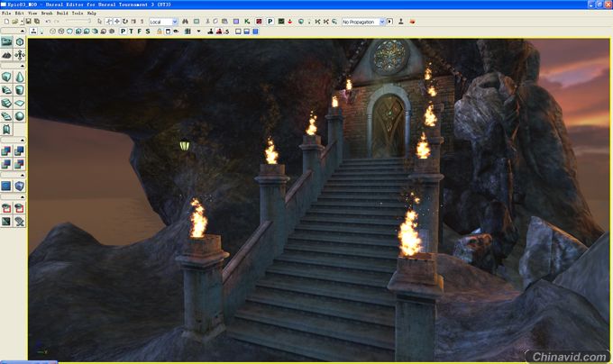
Task: Show selected actors only icon
Action: pyautogui.click(x=6, y=208)
